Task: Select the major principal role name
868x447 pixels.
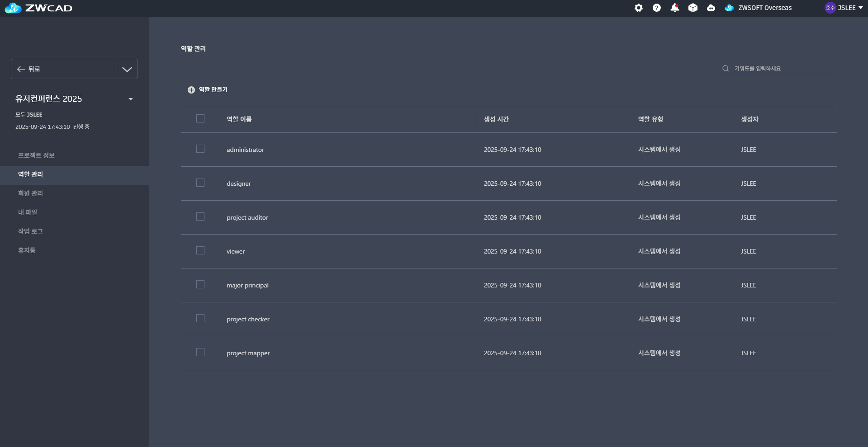Action: (247, 285)
